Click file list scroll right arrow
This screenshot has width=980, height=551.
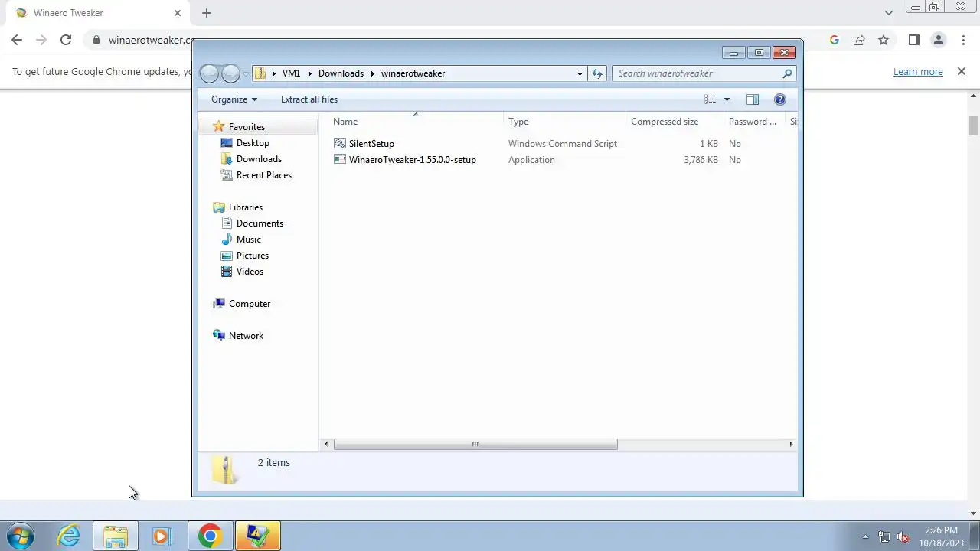791,444
